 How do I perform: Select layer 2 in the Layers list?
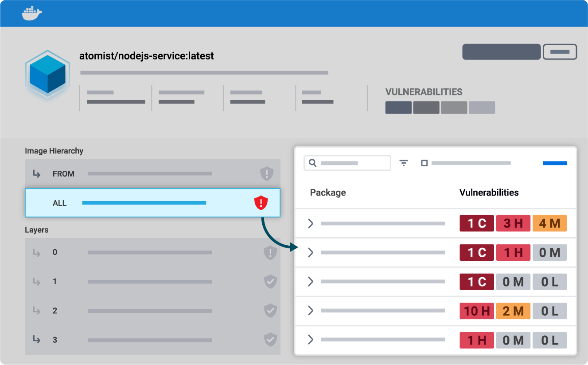coord(152,311)
